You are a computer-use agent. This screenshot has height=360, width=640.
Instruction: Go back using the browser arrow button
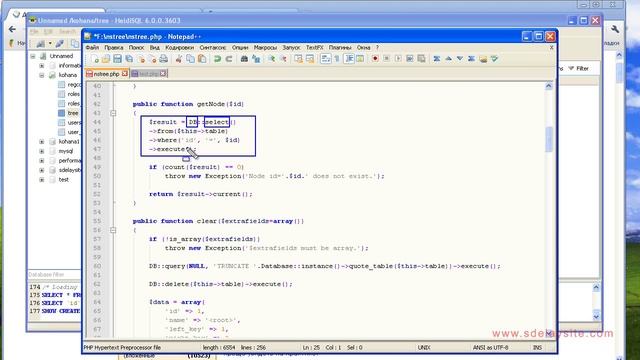(x=12, y=29)
